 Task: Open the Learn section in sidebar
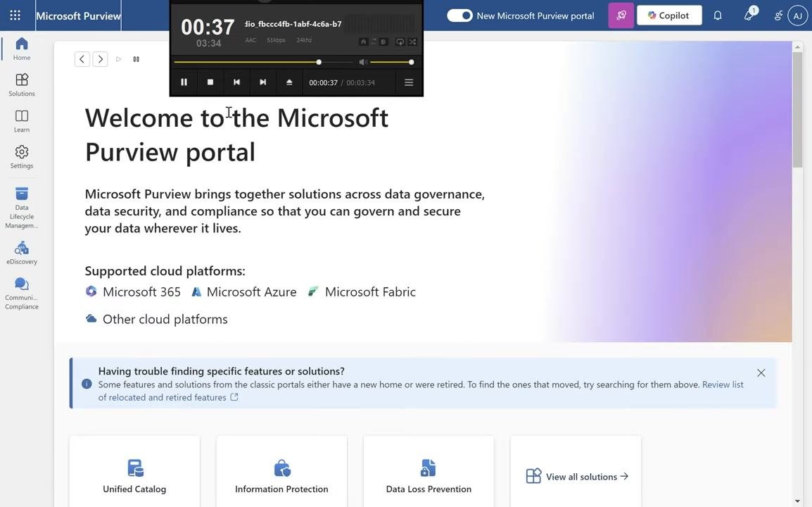pyautogui.click(x=21, y=121)
